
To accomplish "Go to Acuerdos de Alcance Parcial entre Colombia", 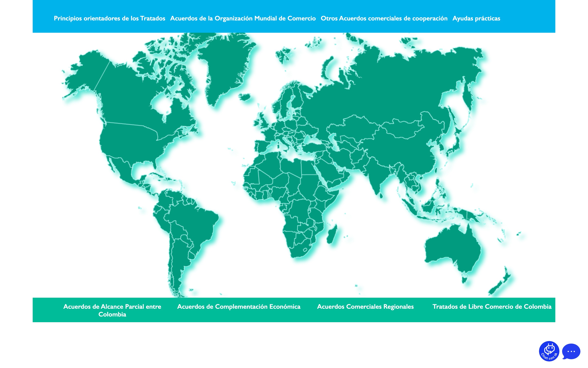I will click(x=112, y=310).
